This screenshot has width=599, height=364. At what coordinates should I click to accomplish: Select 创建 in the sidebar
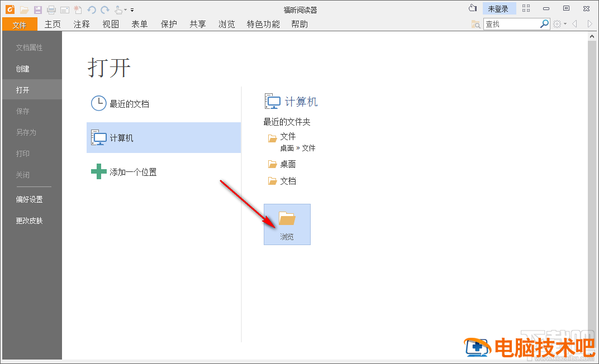(32, 69)
